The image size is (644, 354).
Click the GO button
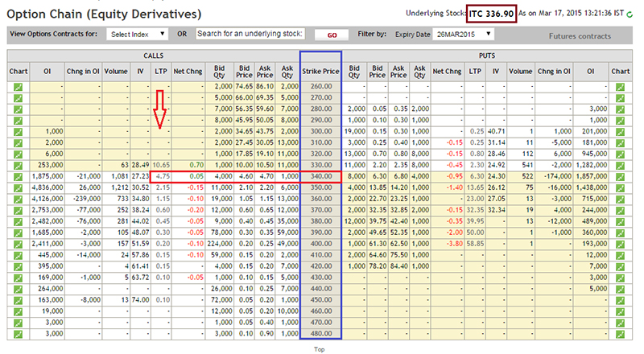tap(332, 35)
